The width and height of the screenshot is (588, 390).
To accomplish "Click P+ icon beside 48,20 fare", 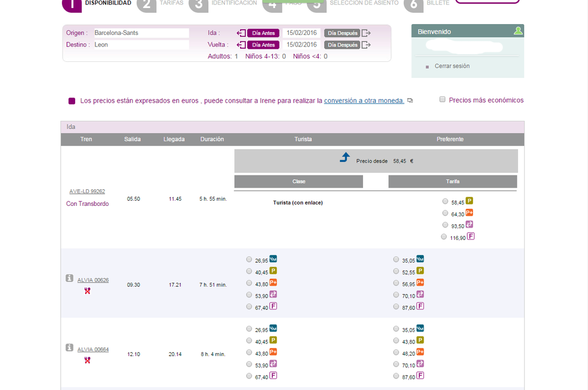I will (420, 352).
